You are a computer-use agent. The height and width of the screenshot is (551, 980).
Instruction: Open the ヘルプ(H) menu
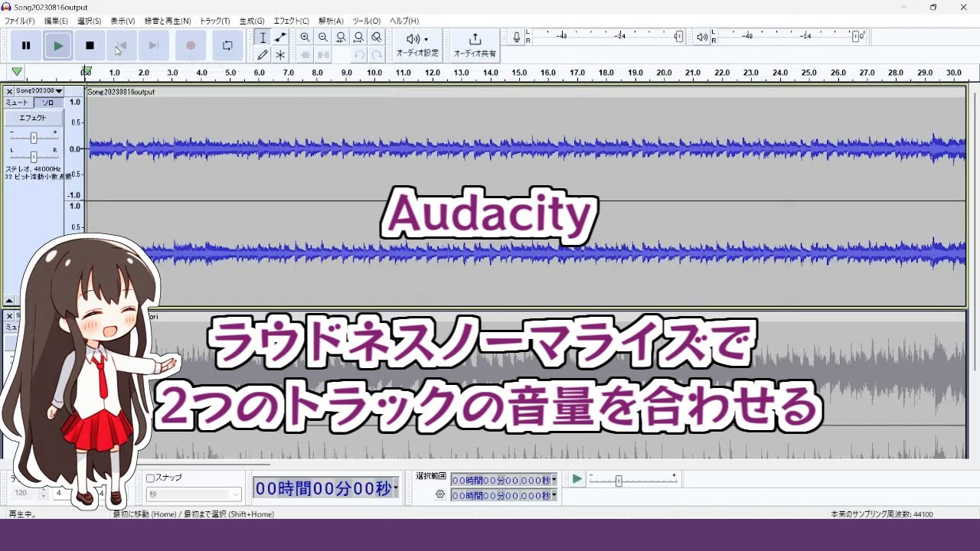(404, 21)
